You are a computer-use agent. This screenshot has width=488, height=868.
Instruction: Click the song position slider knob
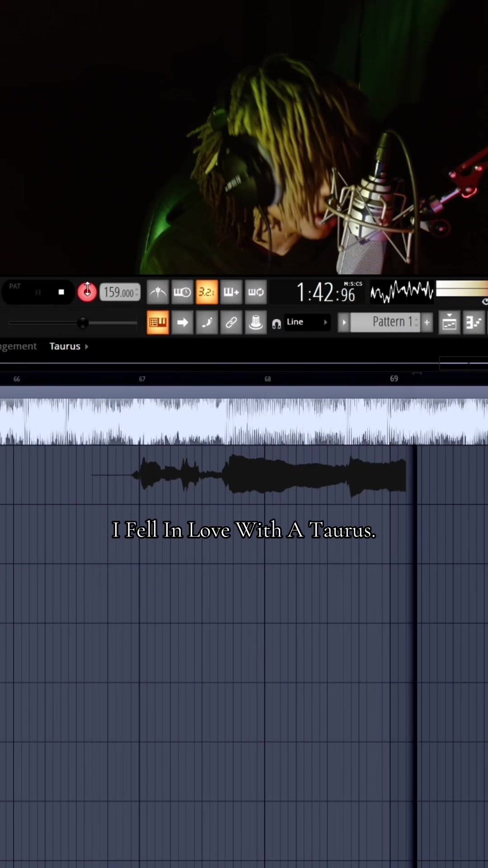point(82,323)
